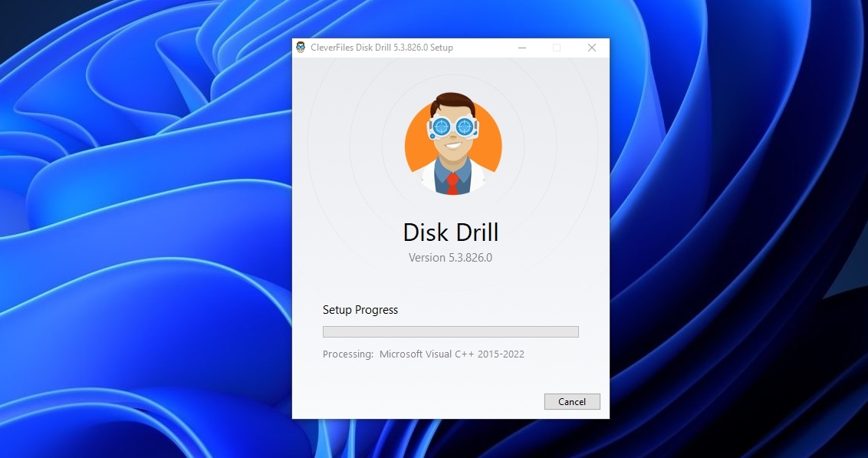
Task: Close the Disk Drill Setup window
Action: pyautogui.click(x=592, y=48)
